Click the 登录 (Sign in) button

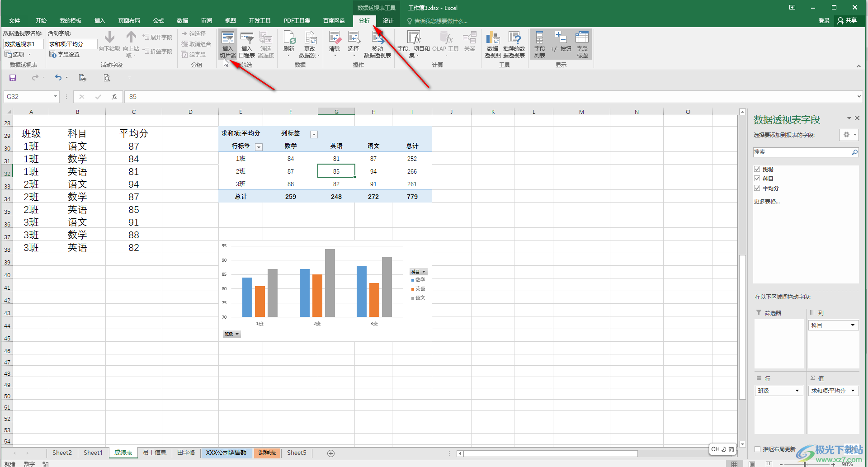click(x=824, y=21)
